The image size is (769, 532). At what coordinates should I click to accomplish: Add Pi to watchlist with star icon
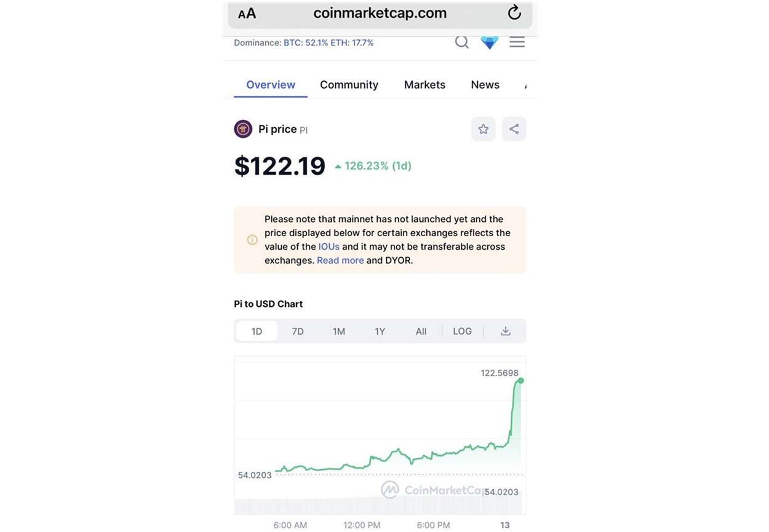[x=484, y=129]
